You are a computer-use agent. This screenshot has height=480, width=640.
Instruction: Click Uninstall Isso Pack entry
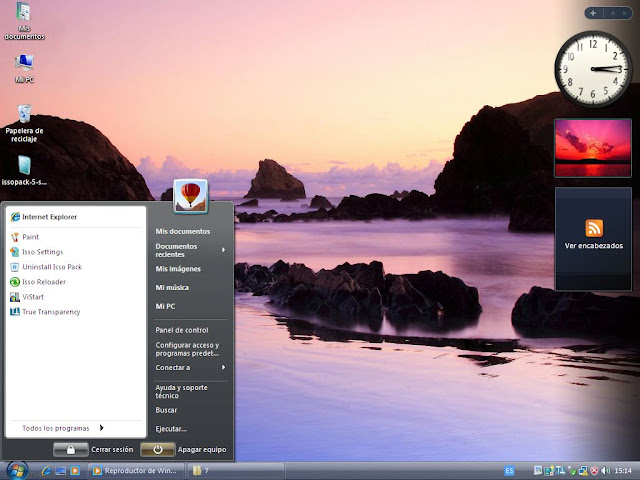click(51, 267)
